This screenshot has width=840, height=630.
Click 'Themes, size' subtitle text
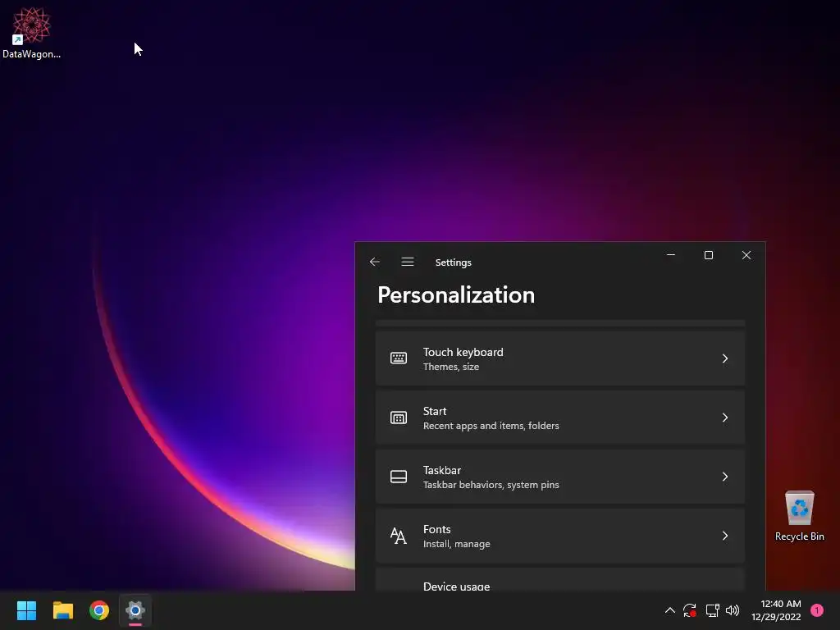click(x=451, y=367)
